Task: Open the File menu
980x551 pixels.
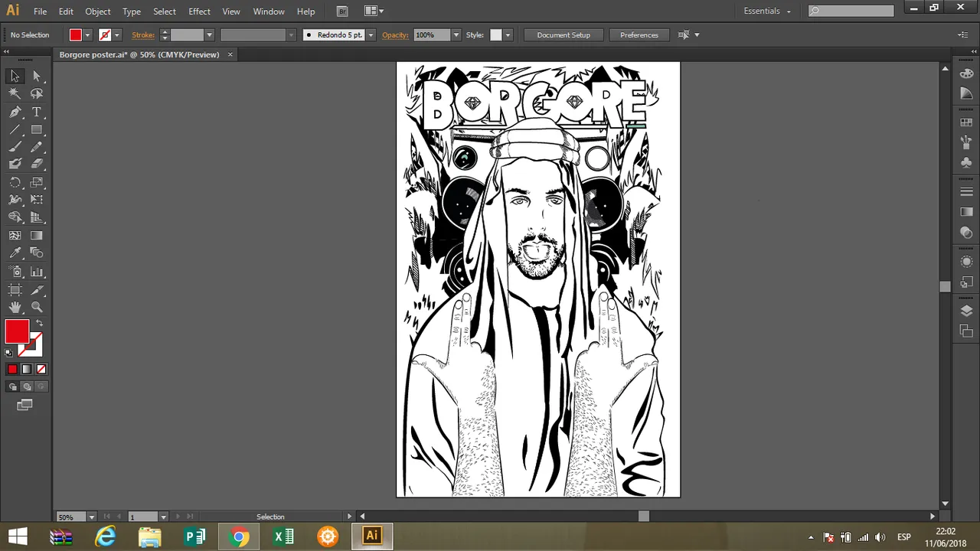Action: 40,11
